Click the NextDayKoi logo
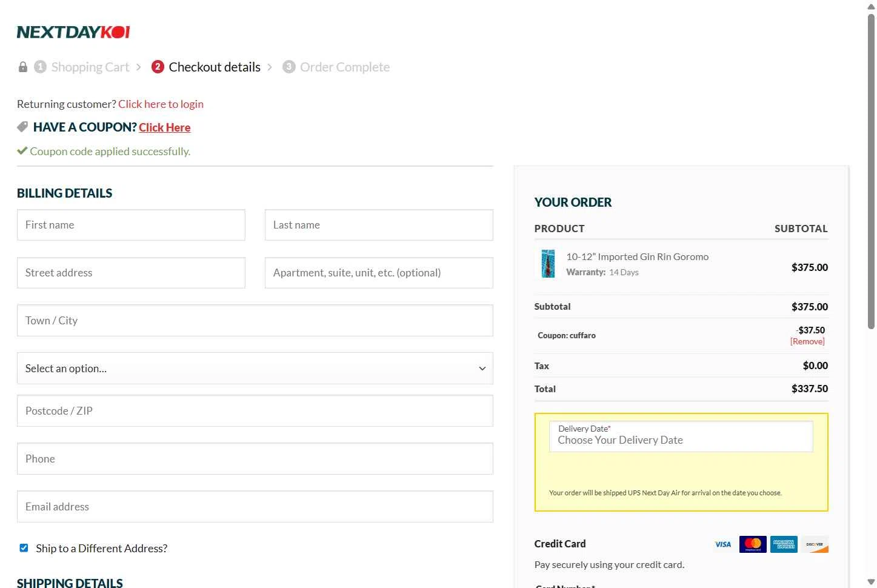877x588 pixels. [73, 32]
